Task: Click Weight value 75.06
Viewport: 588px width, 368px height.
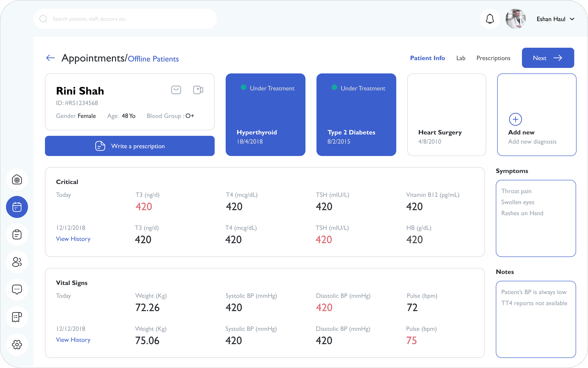Action: [x=147, y=341]
